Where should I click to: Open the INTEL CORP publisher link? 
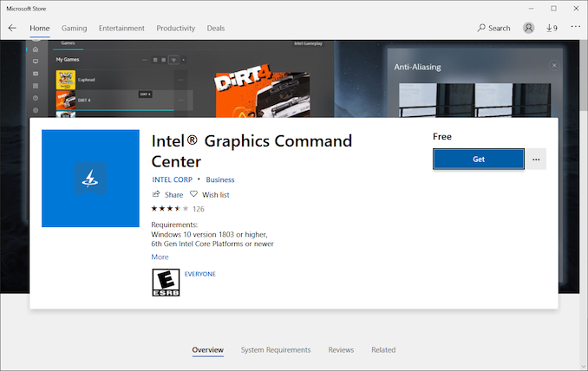[x=173, y=180]
